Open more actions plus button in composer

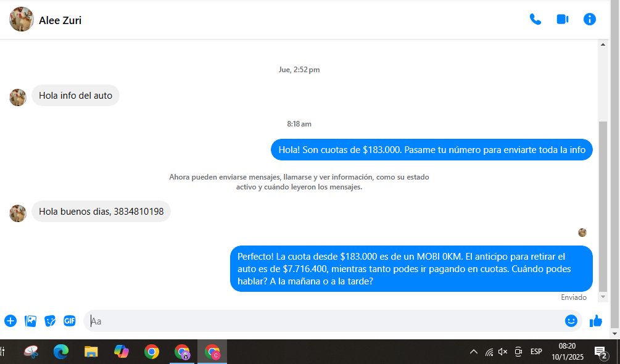click(10, 321)
